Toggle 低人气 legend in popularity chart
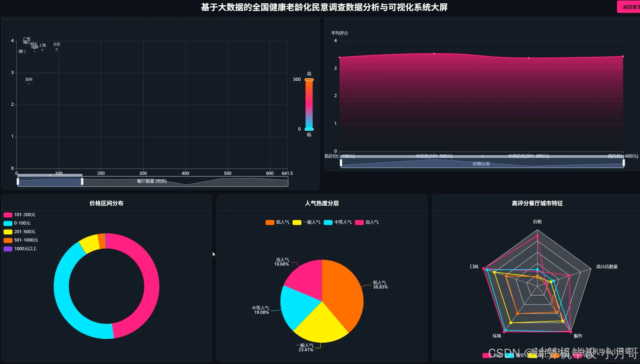The image size is (640, 364). [x=270, y=222]
